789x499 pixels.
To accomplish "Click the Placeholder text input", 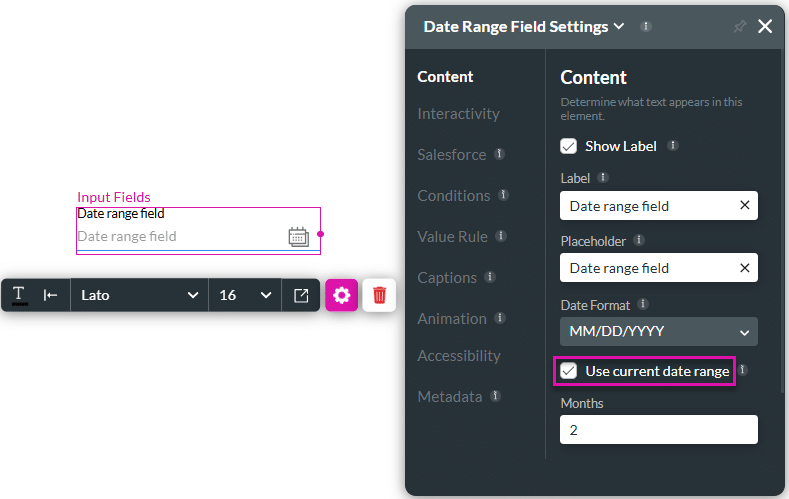I will pos(659,268).
